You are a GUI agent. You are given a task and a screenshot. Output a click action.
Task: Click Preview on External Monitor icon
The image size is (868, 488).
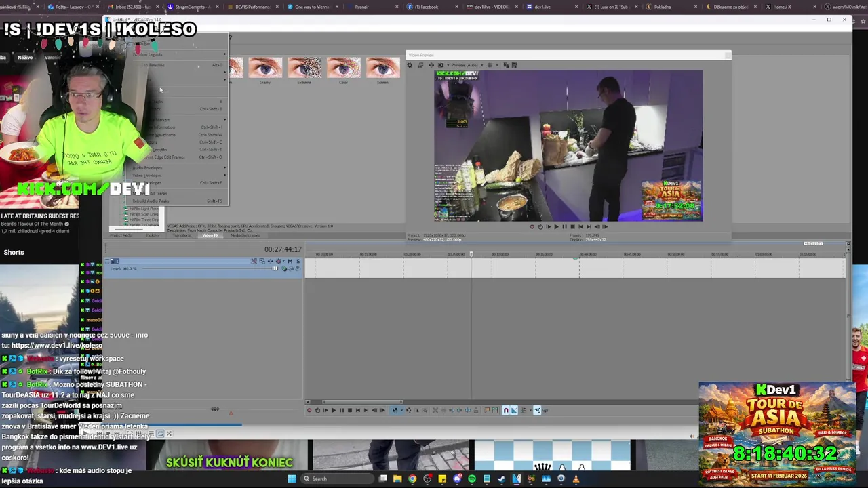pyautogui.click(x=420, y=65)
